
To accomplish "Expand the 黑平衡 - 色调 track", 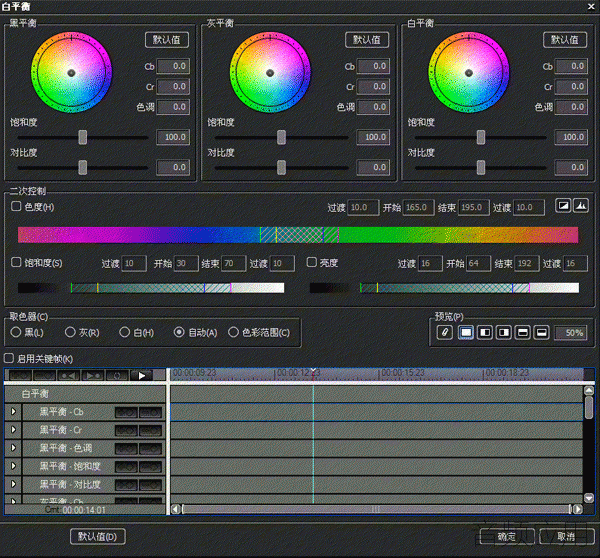I will click(x=13, y=447).
